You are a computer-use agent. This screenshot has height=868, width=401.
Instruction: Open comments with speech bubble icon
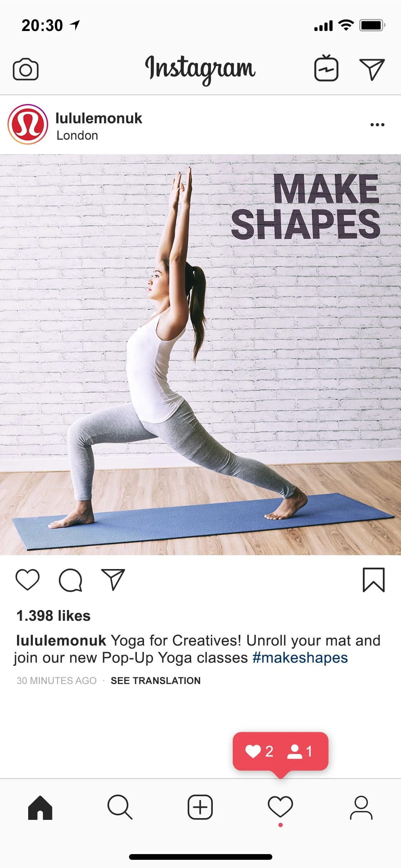(x=71, y=580)
